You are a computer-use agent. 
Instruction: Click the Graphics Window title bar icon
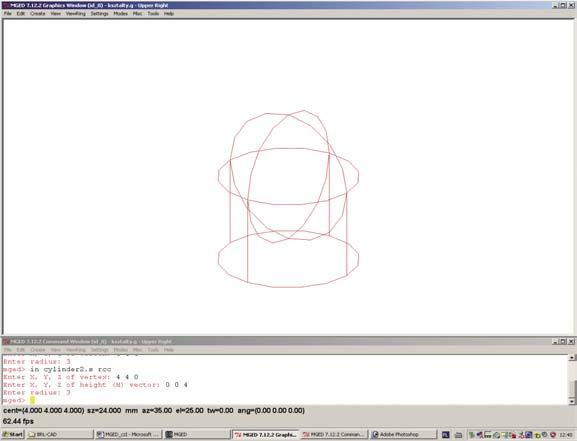[6, 5]
